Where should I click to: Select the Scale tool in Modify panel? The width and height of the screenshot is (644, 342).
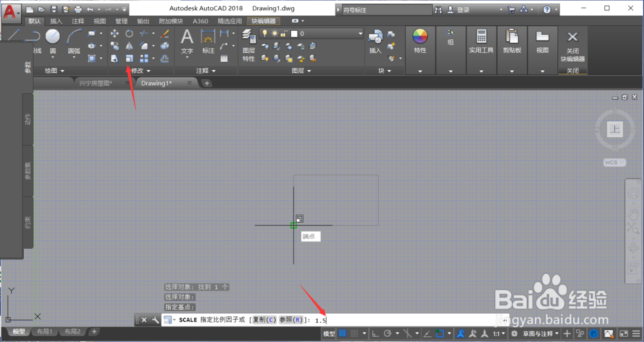(129, 59)
